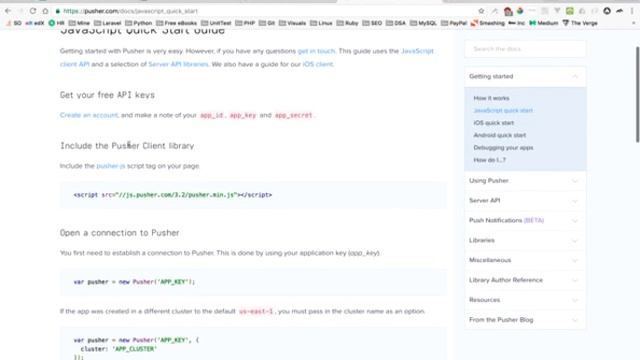Open the Inc bookmark
Viewport: 640px width, 360px height.
pos(516,23)
